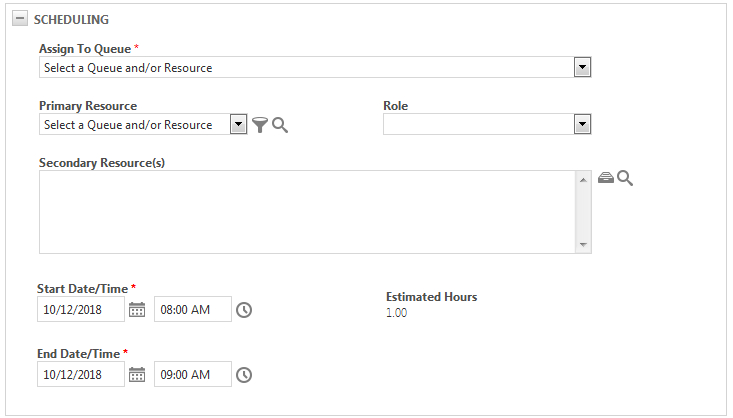The image size is (733, 418).
Task: Open the Start Date calendar picker
Action: (x=137, y=310)
